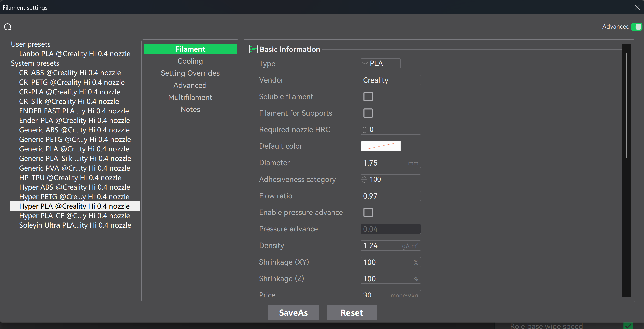
Task: Open the Type PLA dropdown
Action: pos(380,63)
